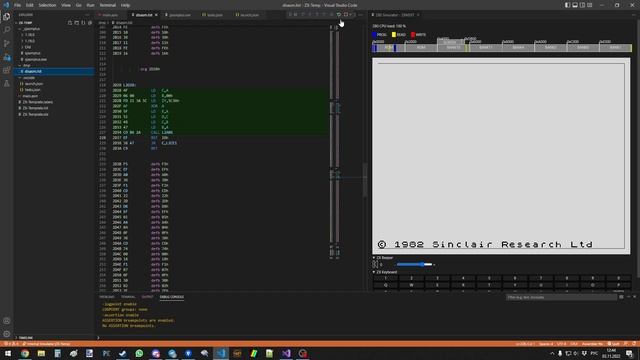Toggle primary side bar layout icon
This screenshot has height=360, width=640.
(x=567, y=5)
